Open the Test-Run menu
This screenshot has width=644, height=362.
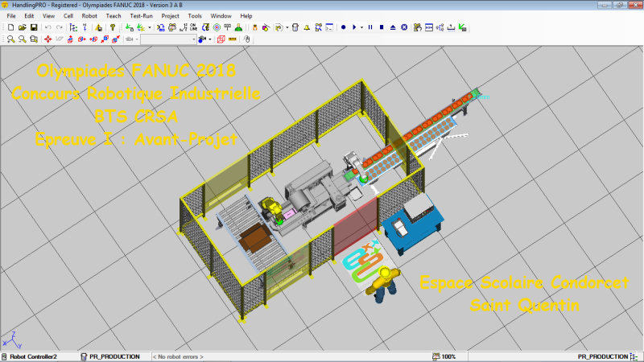click(x=140, y=16)
